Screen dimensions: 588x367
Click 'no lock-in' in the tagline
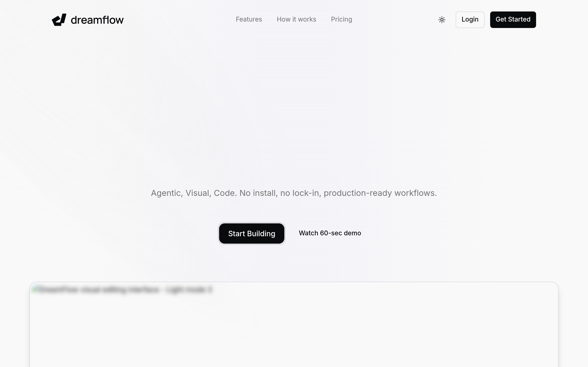(x=300, y=193)
